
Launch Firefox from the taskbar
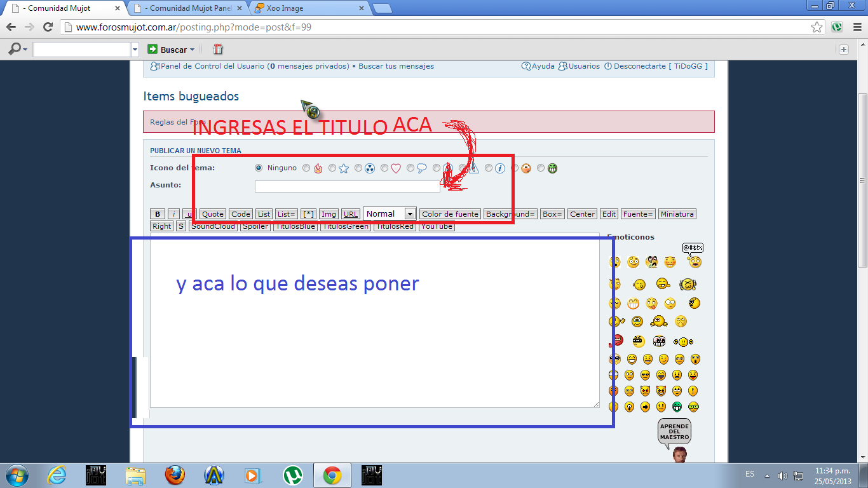click(x=175, y=475)
